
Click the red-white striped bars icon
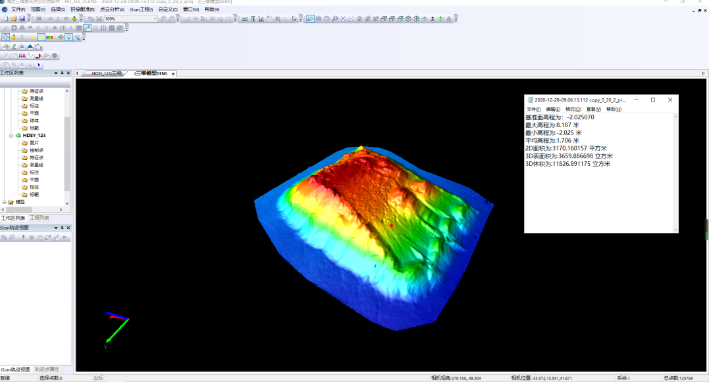click(x=22, y=56)
